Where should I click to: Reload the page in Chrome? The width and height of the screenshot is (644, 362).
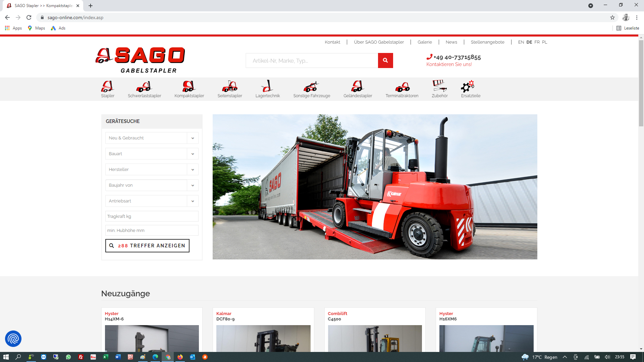point(29,17)
